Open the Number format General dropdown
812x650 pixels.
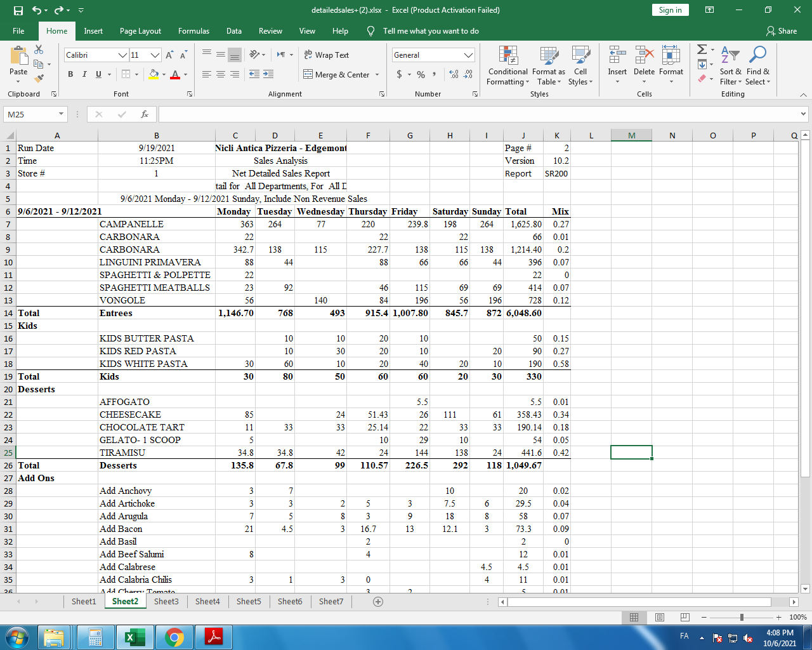(x=469, y=55)
